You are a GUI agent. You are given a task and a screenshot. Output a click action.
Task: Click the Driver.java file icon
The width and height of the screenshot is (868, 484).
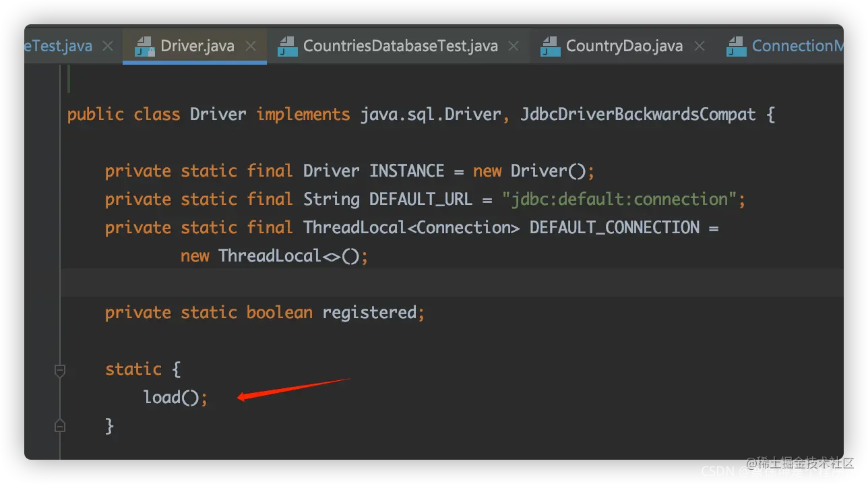click(144, 47)
